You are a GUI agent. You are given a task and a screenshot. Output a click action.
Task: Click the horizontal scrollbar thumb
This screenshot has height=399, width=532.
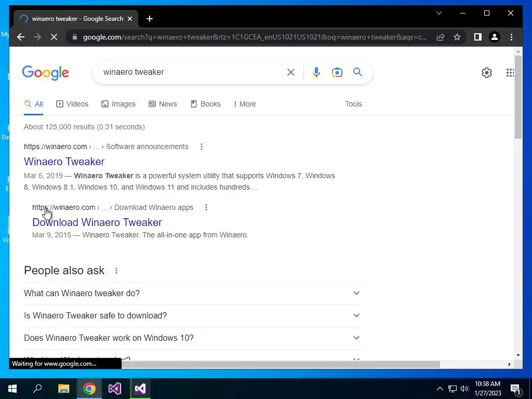pos(281,364)
